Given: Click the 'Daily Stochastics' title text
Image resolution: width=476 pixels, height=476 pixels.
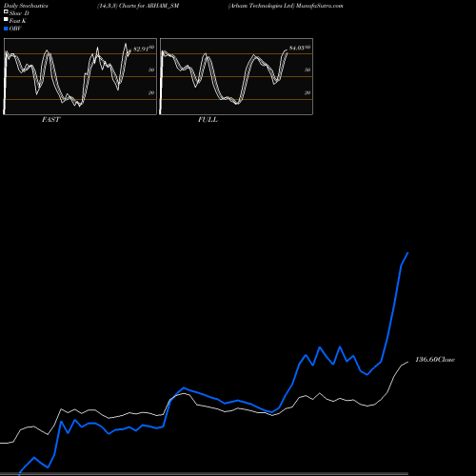Looking at the screenshot, I should coord(26,6).
